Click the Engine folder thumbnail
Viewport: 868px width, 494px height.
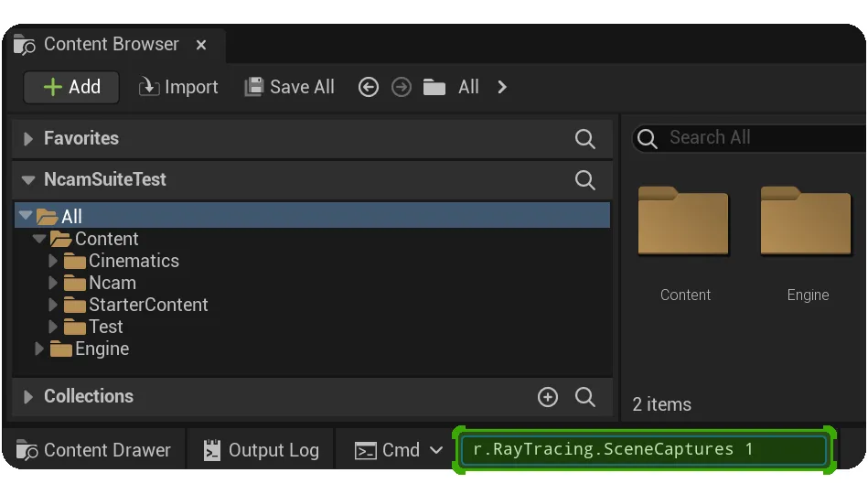click(806, 220)
